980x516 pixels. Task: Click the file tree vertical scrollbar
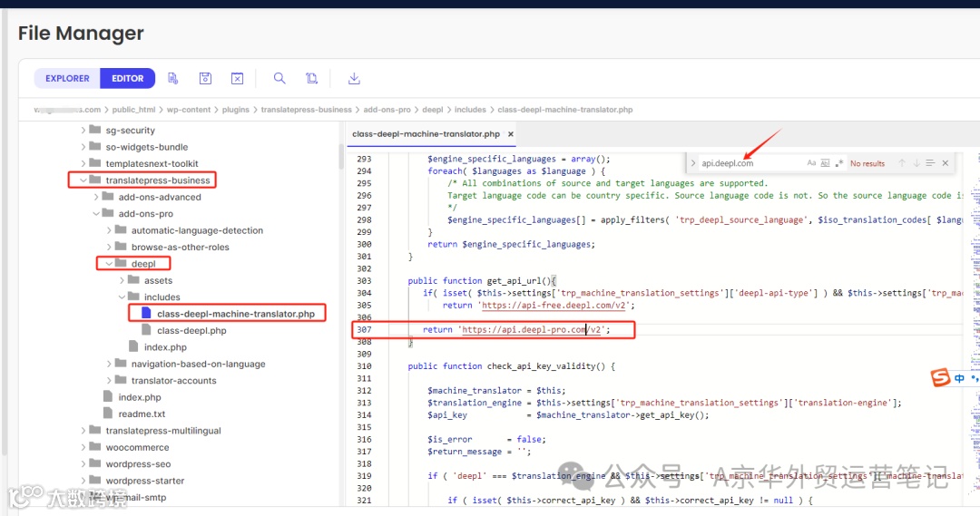[341, 156]
